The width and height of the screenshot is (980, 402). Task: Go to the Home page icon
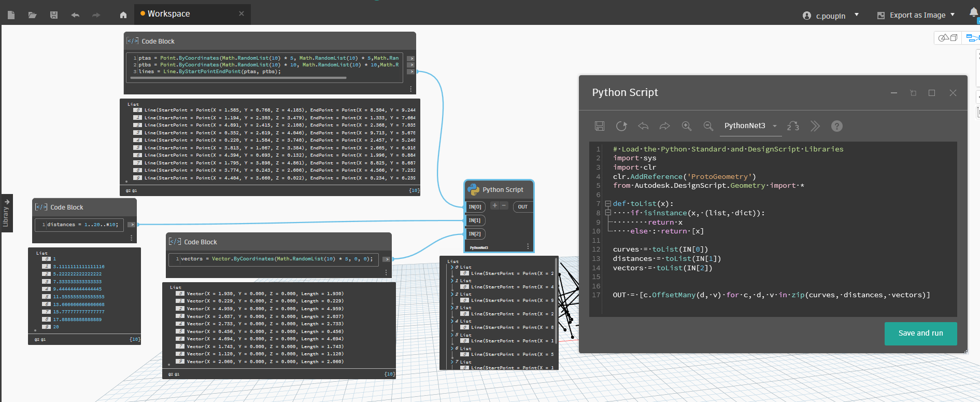(x=123, y=15)
